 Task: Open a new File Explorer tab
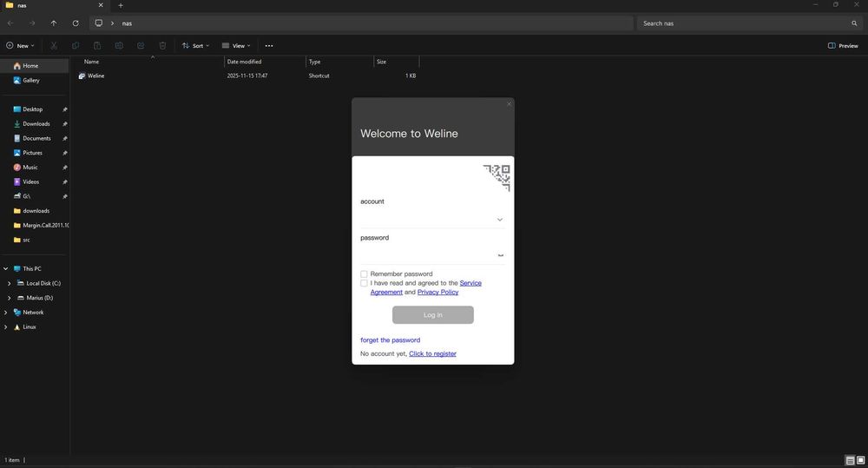pyautogui.click(x=121, y=5)
